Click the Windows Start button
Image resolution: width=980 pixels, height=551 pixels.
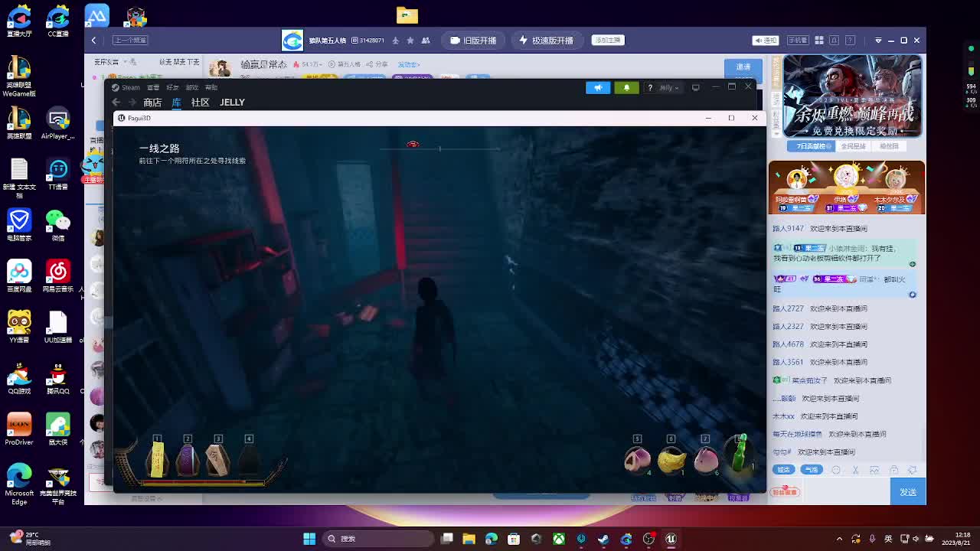(x=309, y=539)
